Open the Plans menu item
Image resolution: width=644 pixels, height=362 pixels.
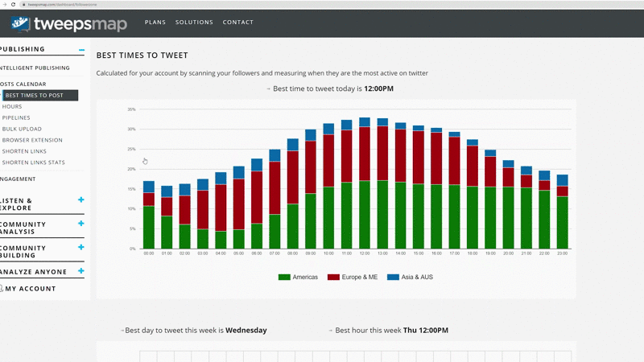(x=155, y=23)
